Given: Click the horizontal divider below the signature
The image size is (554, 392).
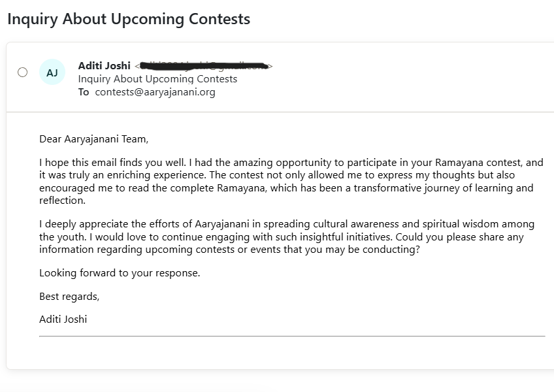Looking at the screenshot, I should coord(292,336).
